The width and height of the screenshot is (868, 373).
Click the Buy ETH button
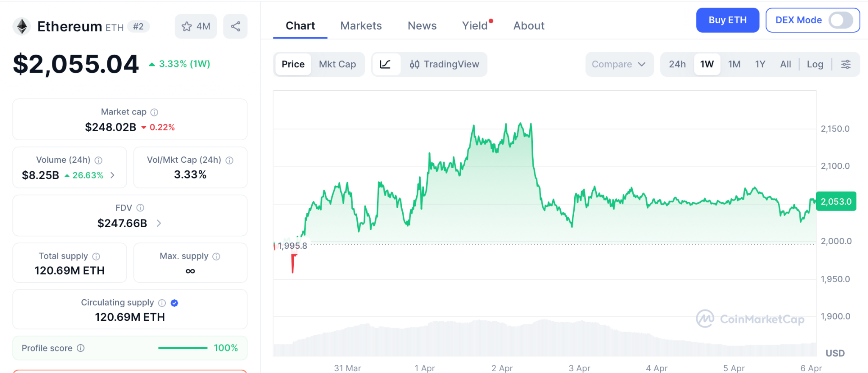coord(727,20)
